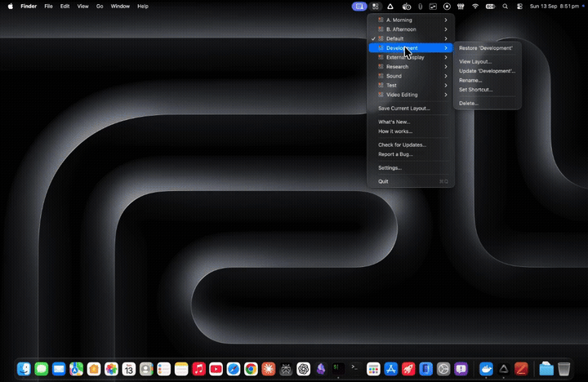Open What's New... entry
The image size is (588, 382).
click(411, 122)
